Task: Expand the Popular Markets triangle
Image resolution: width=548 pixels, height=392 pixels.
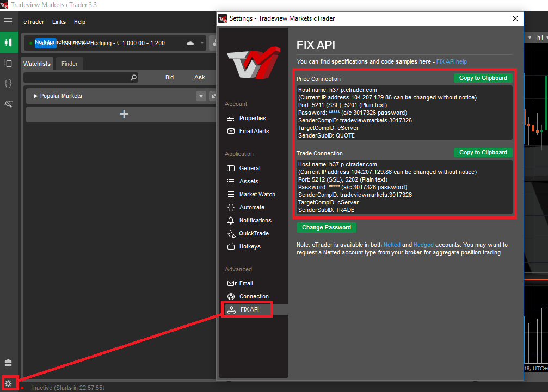Action: tap(35, 96)
